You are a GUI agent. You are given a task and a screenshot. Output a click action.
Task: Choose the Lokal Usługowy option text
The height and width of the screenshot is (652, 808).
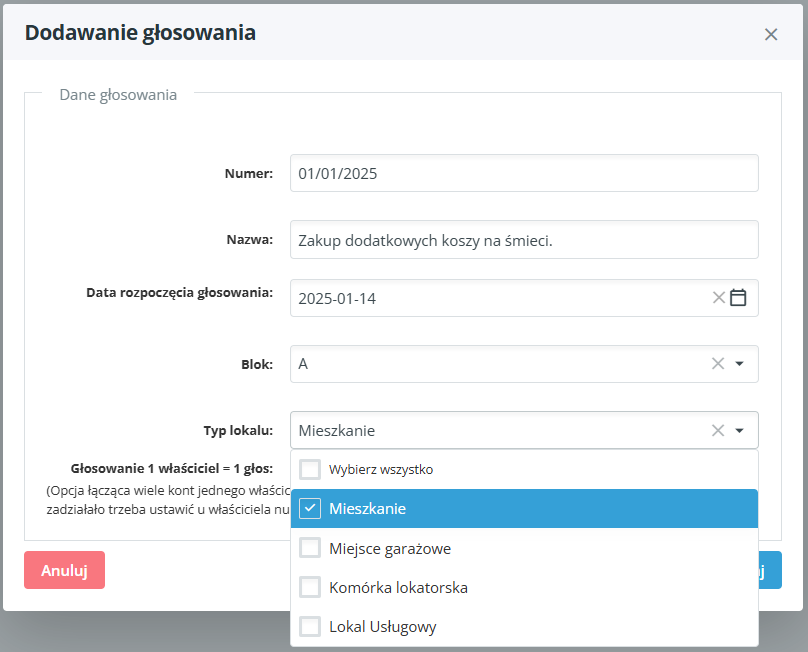(x=382, y=627)
